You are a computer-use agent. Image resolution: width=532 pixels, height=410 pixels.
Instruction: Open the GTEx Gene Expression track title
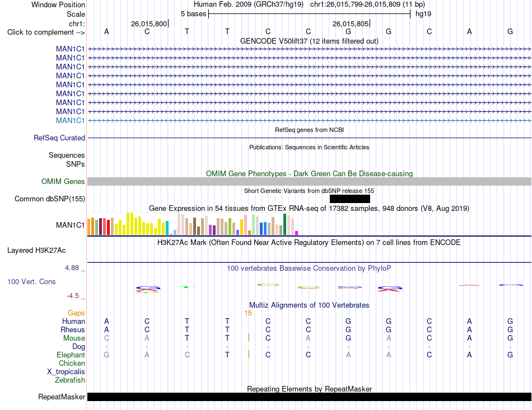point(309,209)
